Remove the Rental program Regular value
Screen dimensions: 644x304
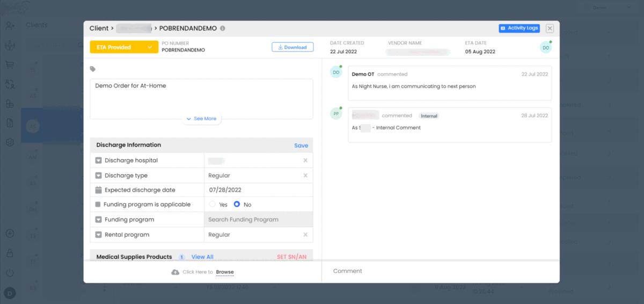[x=305, y=235]
